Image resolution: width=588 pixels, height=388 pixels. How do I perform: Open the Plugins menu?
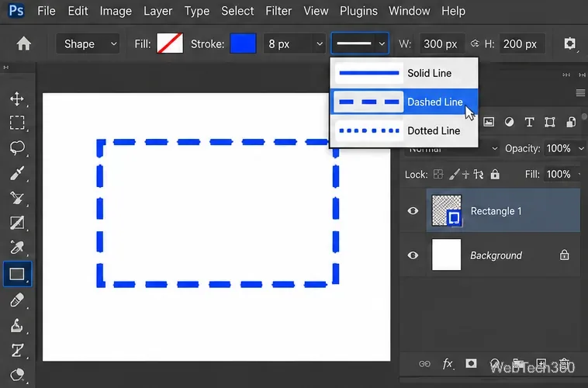(358, 11)
